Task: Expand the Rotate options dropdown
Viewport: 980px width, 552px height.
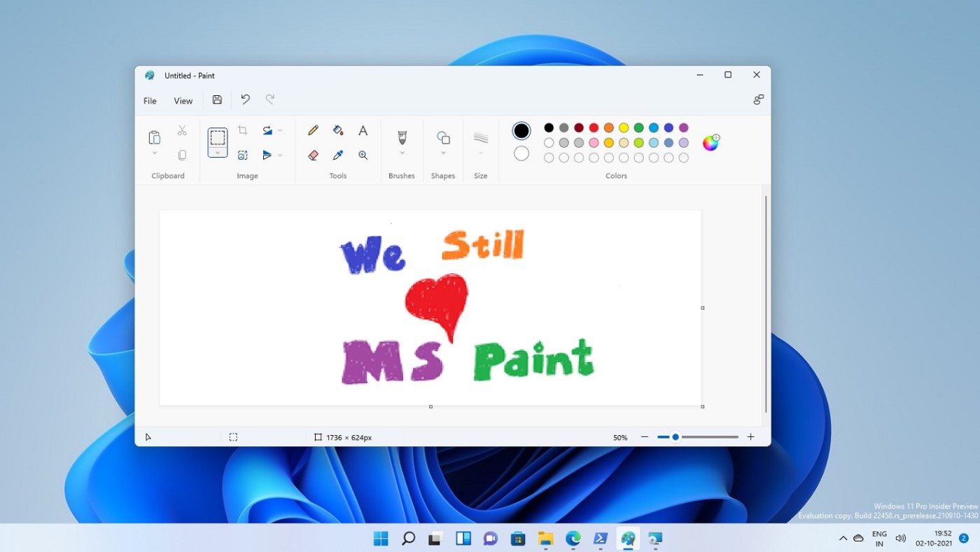Action: pyautogui.click(x=281, y=130)
